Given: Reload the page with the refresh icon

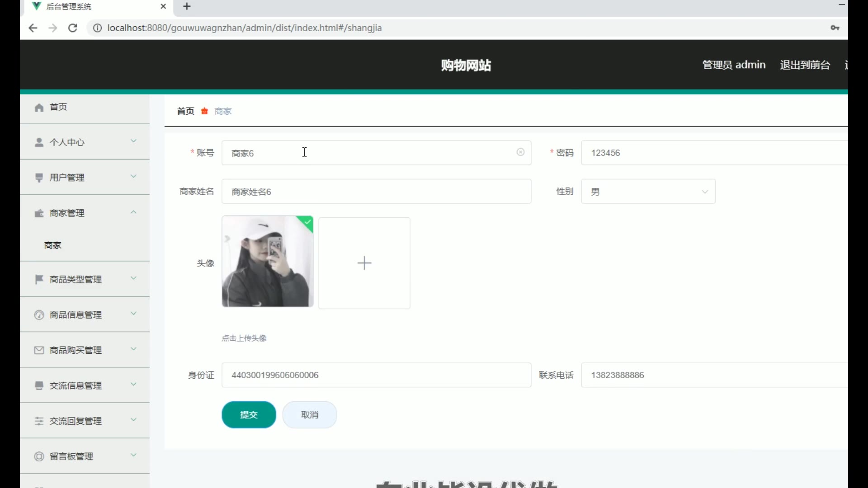Looking at the screenshot, I should coord(72,28).
